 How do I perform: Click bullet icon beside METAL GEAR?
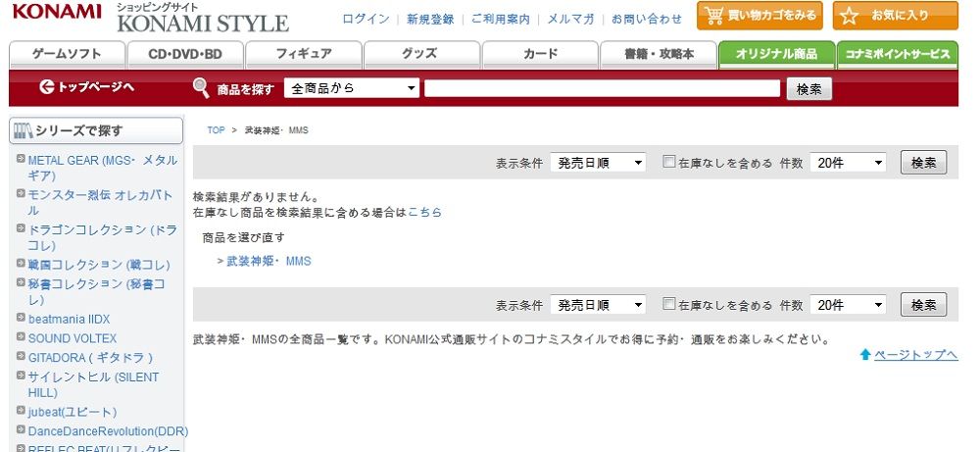[21, 159]
